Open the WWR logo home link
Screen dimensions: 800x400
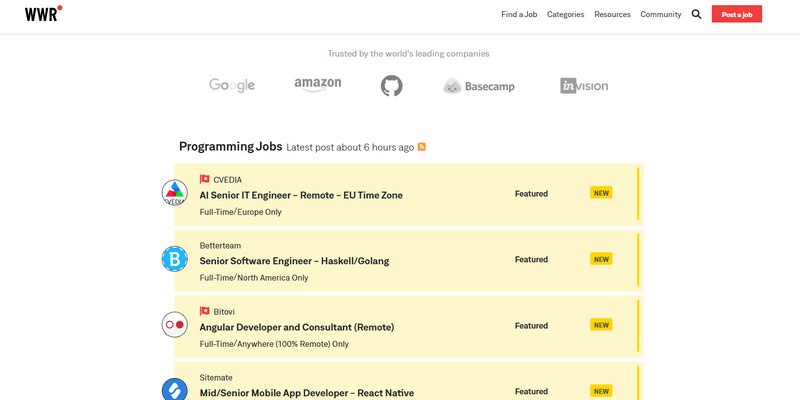coord(43,14)
